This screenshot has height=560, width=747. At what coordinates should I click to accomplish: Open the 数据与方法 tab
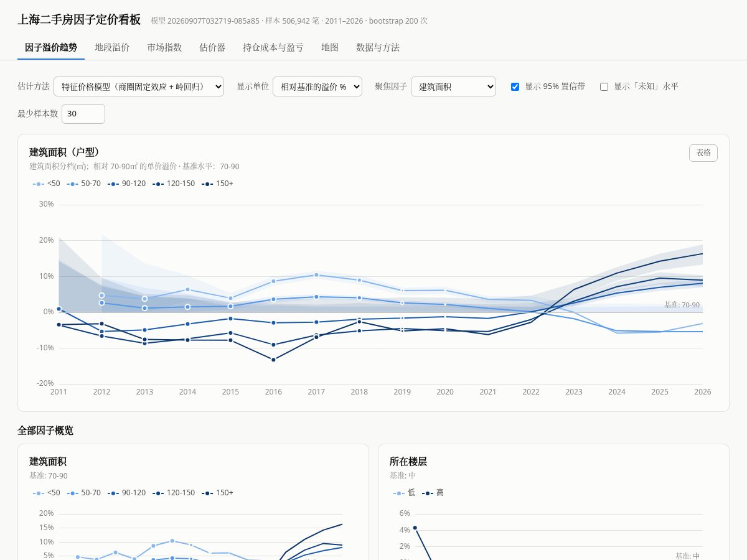378,47
